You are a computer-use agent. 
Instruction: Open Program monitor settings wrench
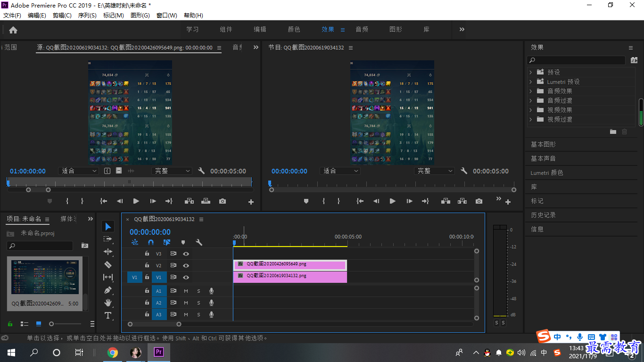464,171
